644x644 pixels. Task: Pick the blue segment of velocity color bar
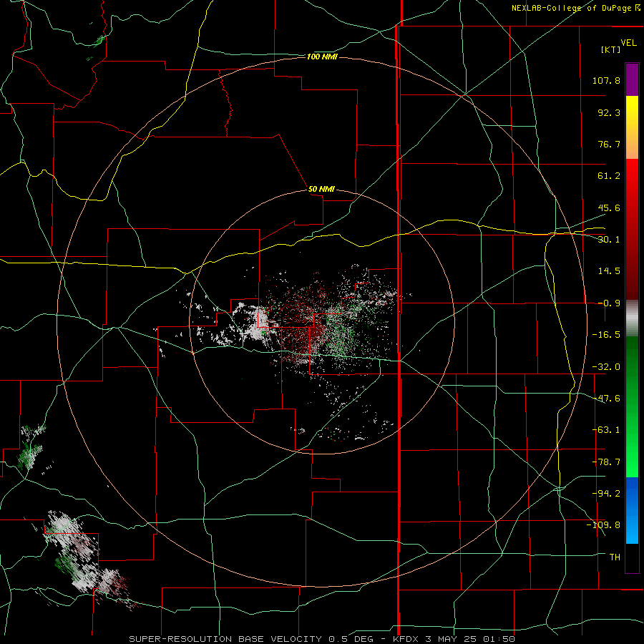click(632, 510)
